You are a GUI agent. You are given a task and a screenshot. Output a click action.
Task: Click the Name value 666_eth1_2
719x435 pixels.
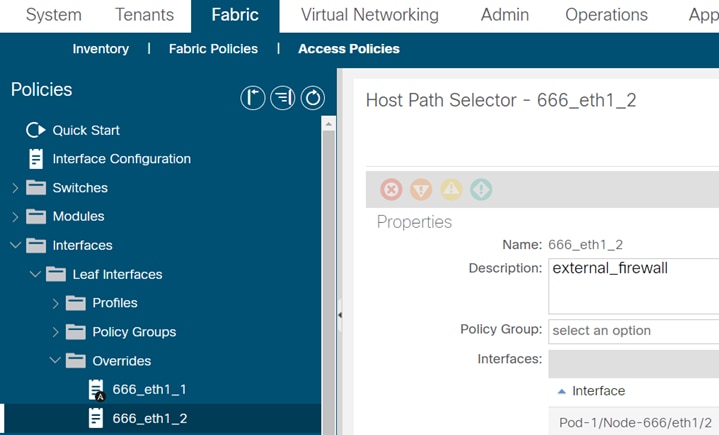pos(586,245)
